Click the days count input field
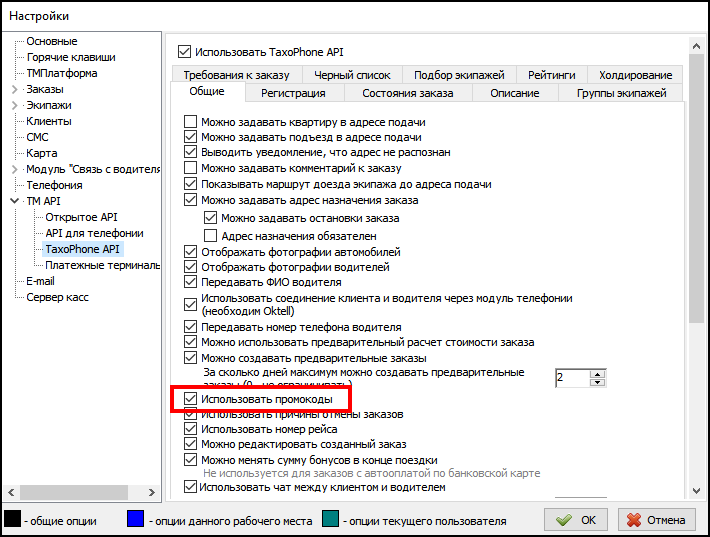710x537 pixels. pyautogui.click(x=572, y=378)
